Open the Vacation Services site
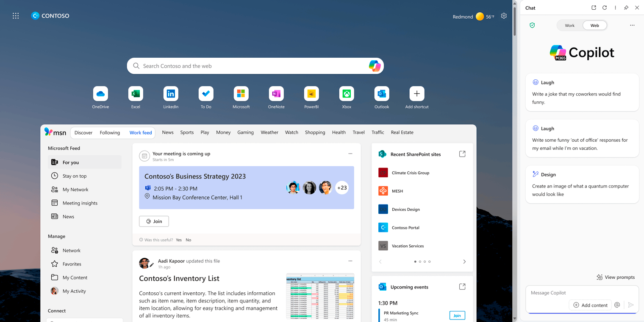This screenshot has height=322, width=644. click(x=402, y=246)
